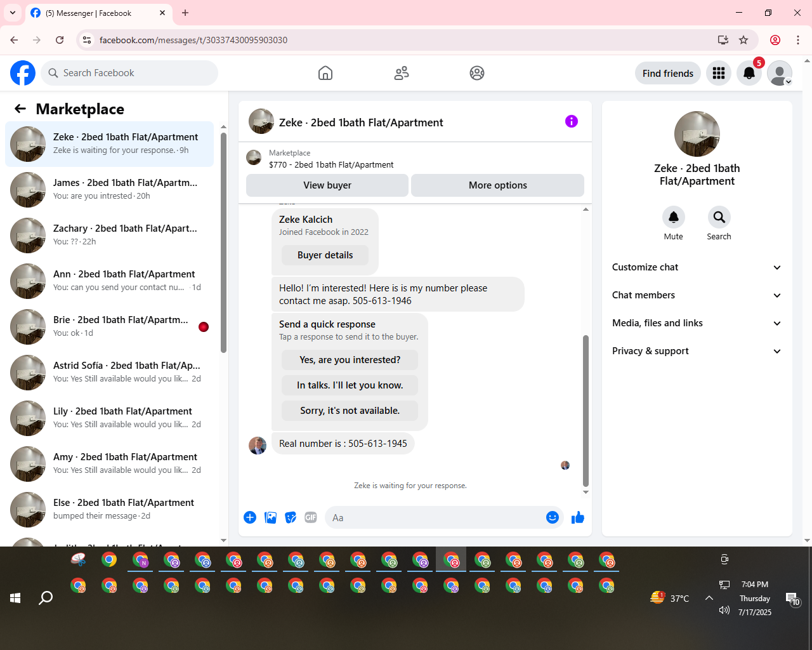Send quick response 'Sorry, it's not available.'
812x650 pixels.
(350, 411)
